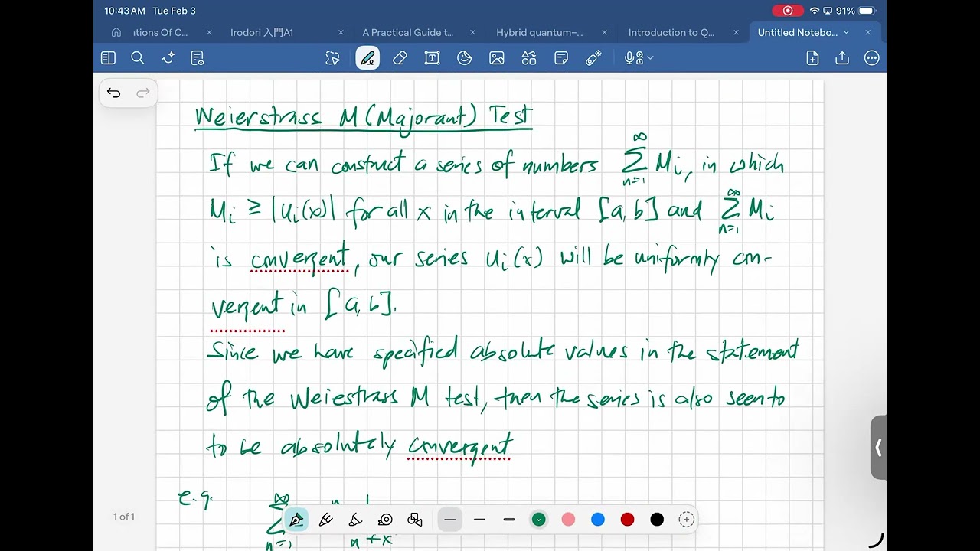Open the document outline icon
This screenshot has height=551, width=980.
[198, 58]
